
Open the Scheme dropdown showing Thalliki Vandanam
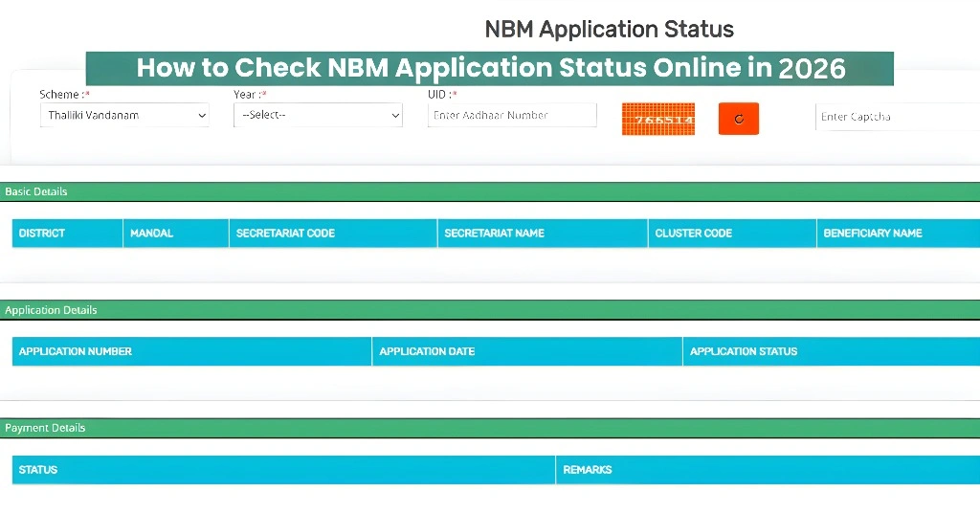pos(124,115)
